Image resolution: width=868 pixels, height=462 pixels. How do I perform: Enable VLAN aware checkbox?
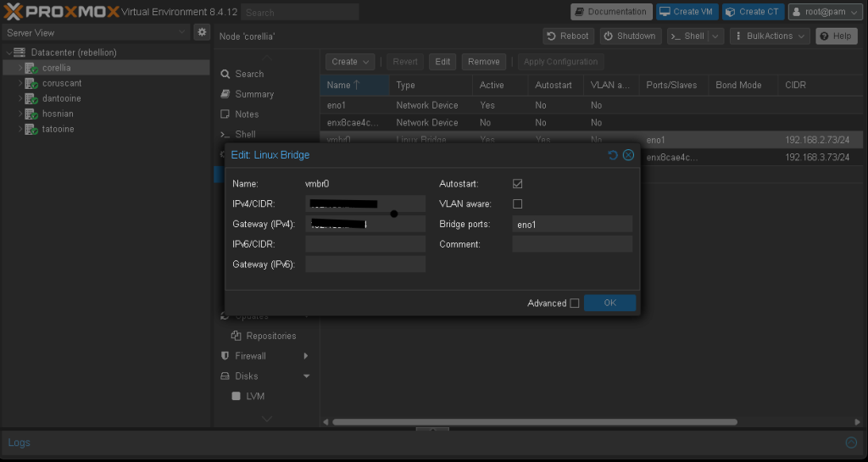518,204
